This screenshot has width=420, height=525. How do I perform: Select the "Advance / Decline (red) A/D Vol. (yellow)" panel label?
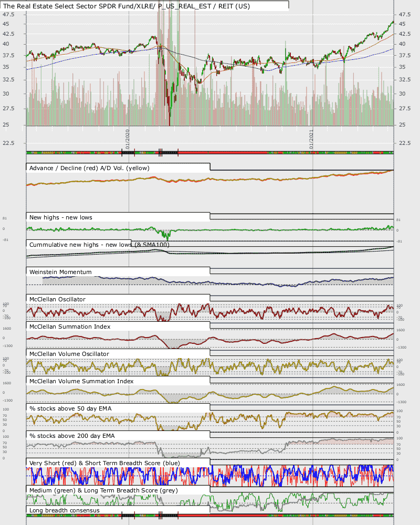89,168
